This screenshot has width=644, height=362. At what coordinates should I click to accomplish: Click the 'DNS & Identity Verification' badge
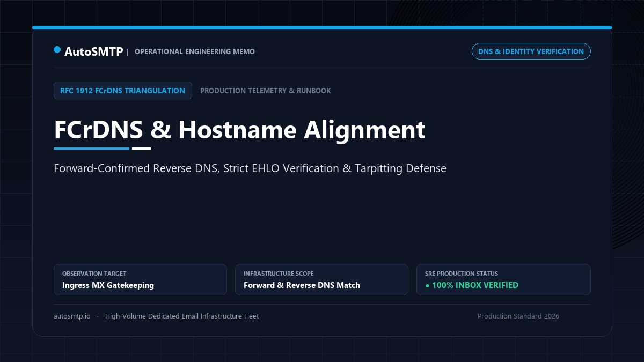point(531,51)
